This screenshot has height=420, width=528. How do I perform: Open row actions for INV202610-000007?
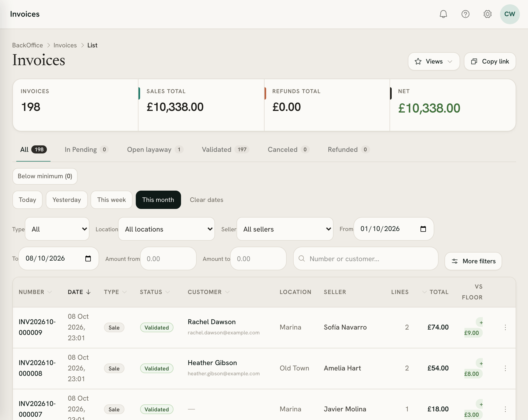[505, 409]
